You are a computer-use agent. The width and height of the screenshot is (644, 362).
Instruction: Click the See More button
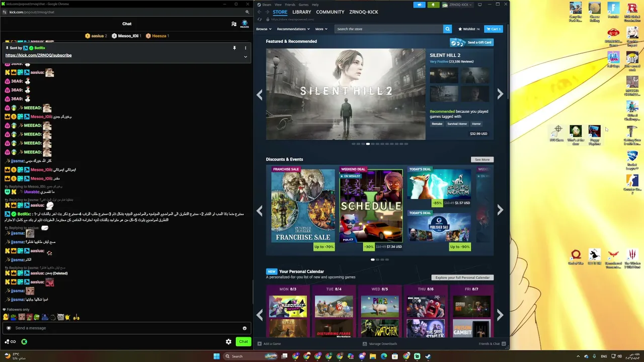[482, 159]
